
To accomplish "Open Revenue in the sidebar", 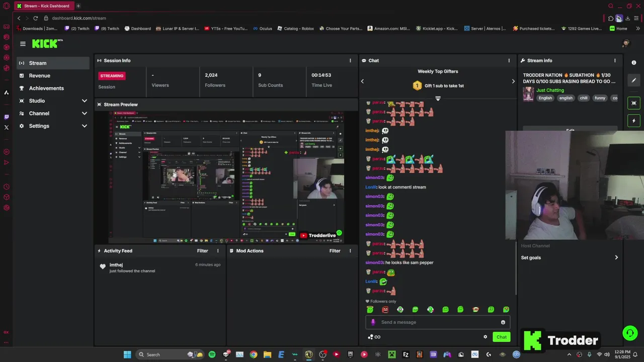I will (53, 75).
